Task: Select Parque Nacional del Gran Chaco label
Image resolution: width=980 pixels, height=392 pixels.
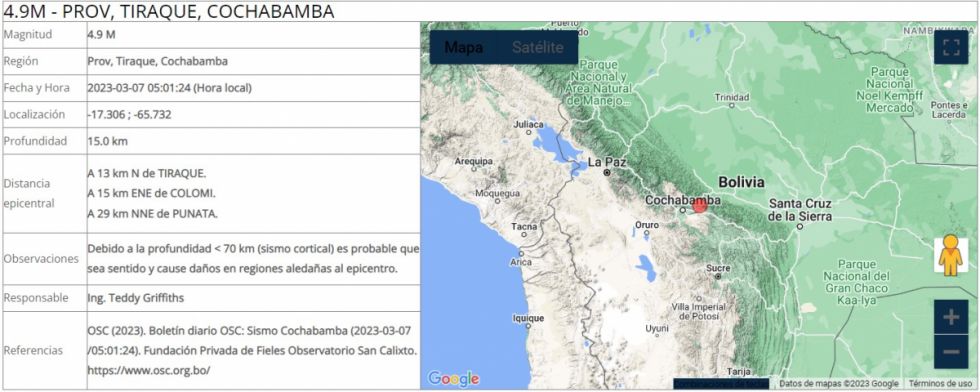Action: coord(856,282)
